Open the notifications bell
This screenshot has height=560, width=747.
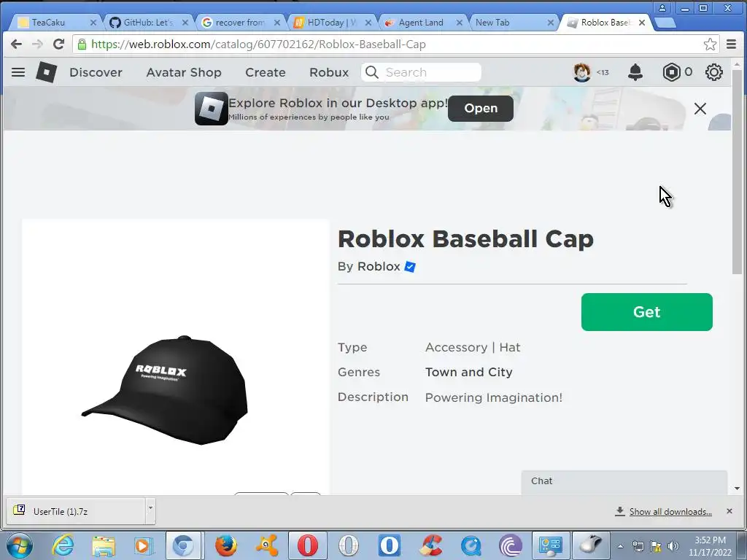[635, 72]
